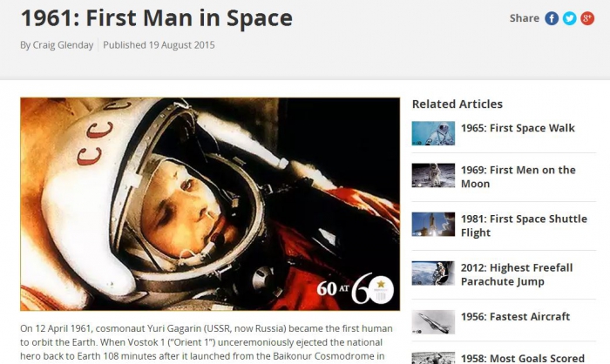Open the 1965: First Space Walk article

click(x=518, y=128)
